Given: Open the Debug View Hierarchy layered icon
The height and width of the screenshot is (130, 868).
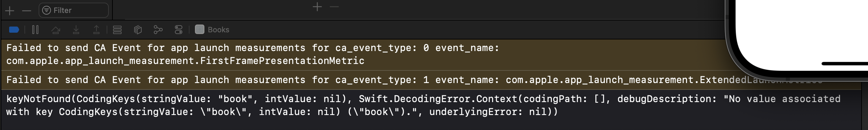Looking at the screenshot, I should coord(138,30).
